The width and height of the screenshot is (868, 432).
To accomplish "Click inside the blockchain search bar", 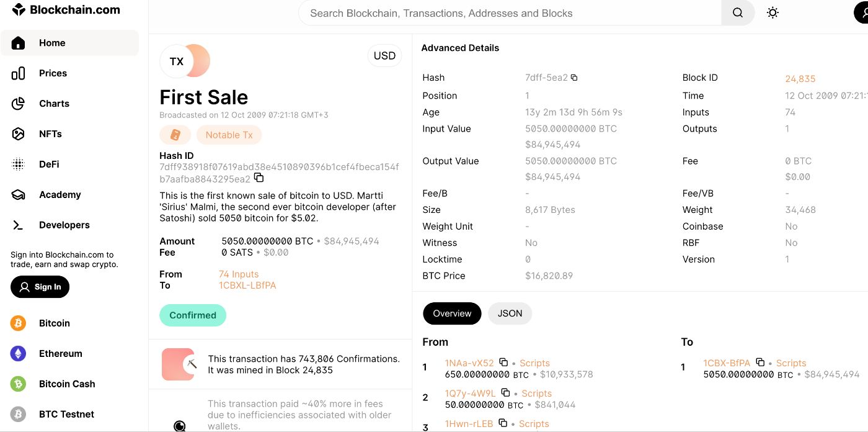I will tap(510, 12).
